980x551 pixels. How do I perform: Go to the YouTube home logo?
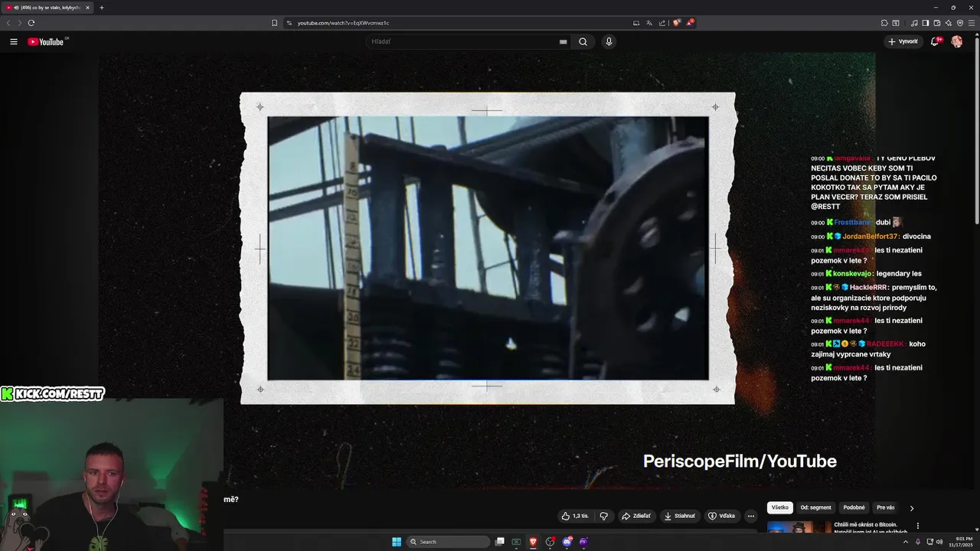[x=46, y=41]
